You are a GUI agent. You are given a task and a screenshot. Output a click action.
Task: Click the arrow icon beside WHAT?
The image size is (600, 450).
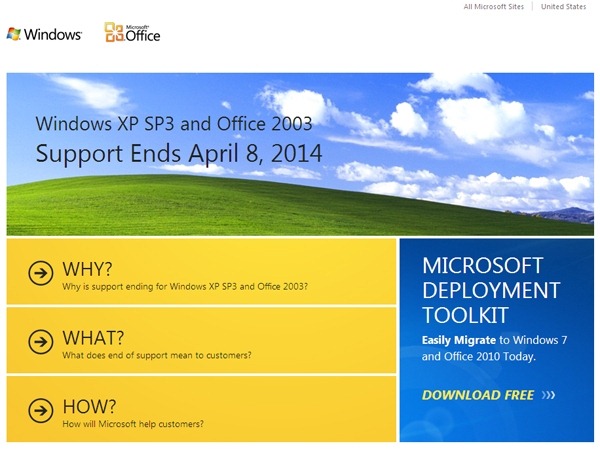pos(40,341)
